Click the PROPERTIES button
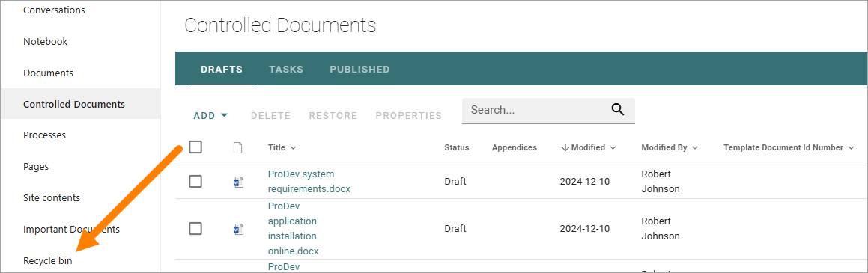Image resolution: width=868 pixels, height=273 pixels. click(408, 115)
